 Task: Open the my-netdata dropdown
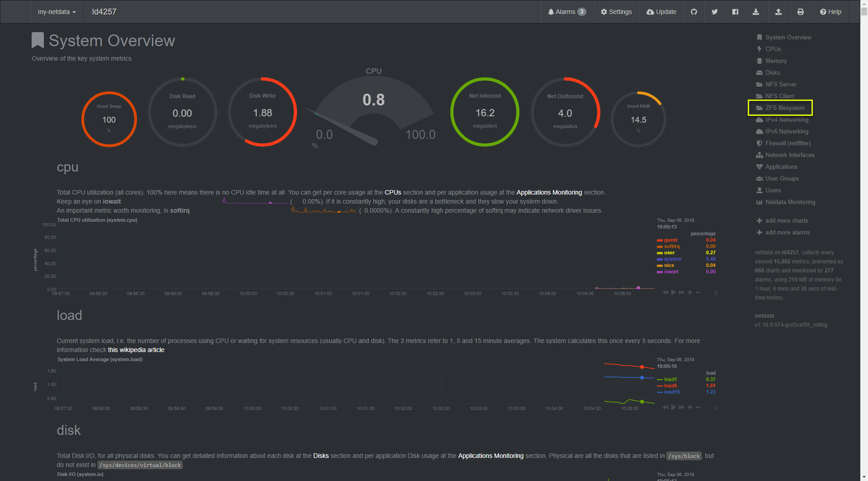[56, 12]
